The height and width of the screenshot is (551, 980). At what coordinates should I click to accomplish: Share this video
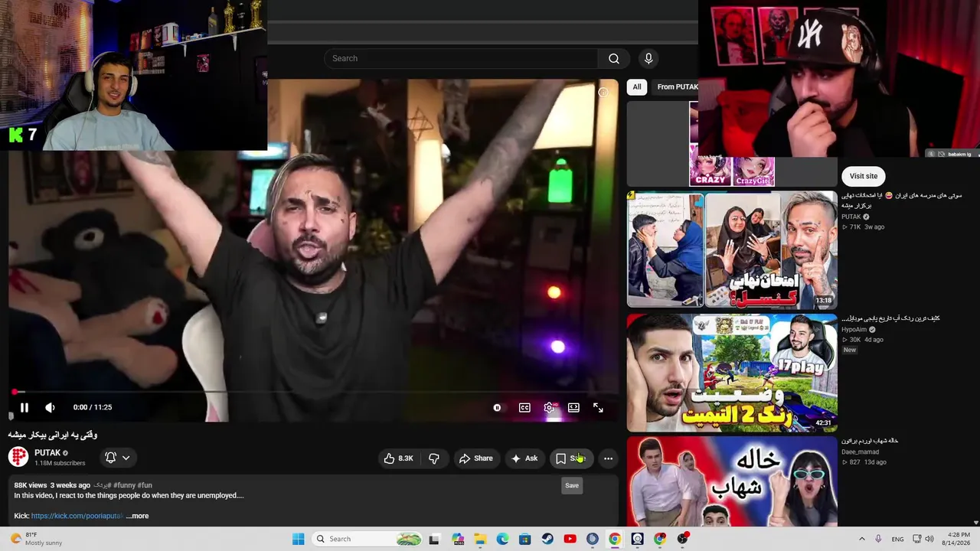475,458
